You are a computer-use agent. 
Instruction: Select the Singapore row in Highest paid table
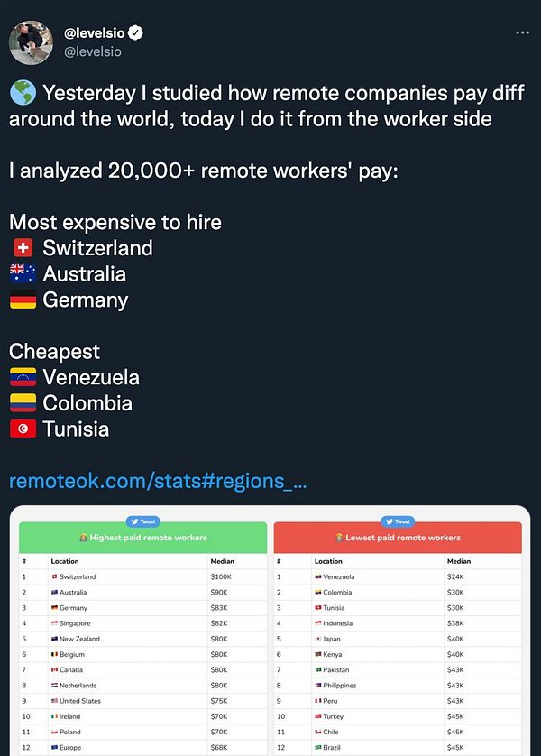(x=143, y=623)
